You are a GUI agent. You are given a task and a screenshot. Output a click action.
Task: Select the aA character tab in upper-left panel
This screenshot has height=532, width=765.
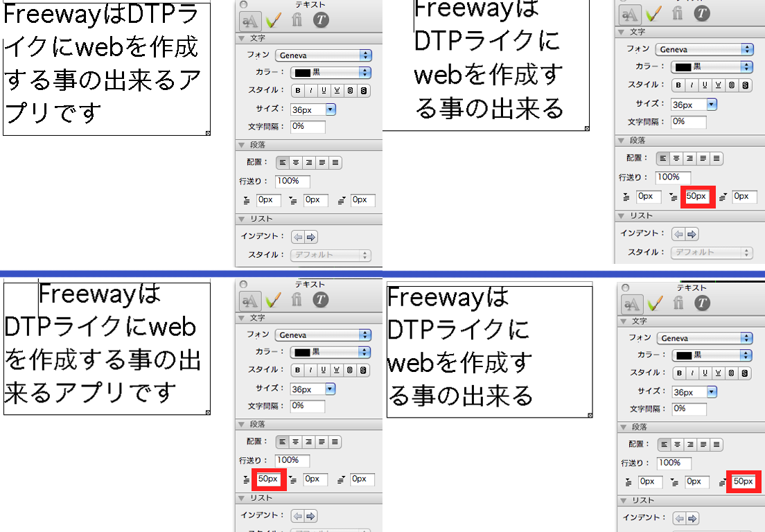(249, 21)
